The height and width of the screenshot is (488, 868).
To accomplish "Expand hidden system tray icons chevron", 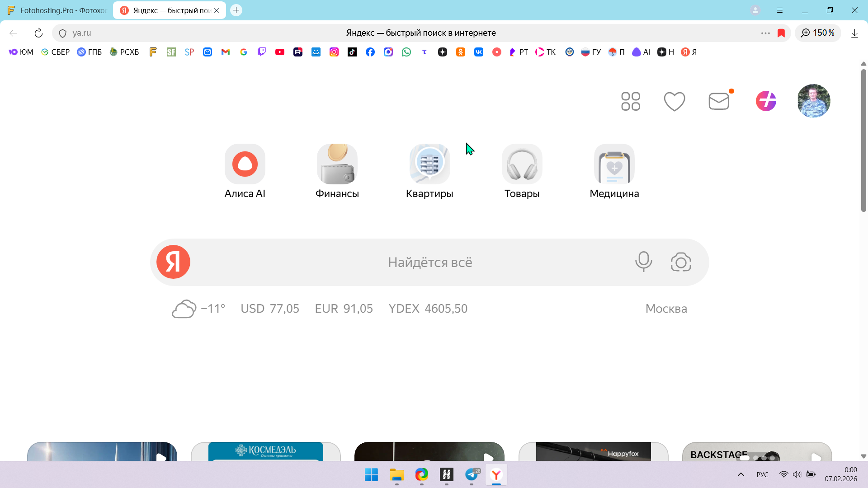I will pos(741,474).
